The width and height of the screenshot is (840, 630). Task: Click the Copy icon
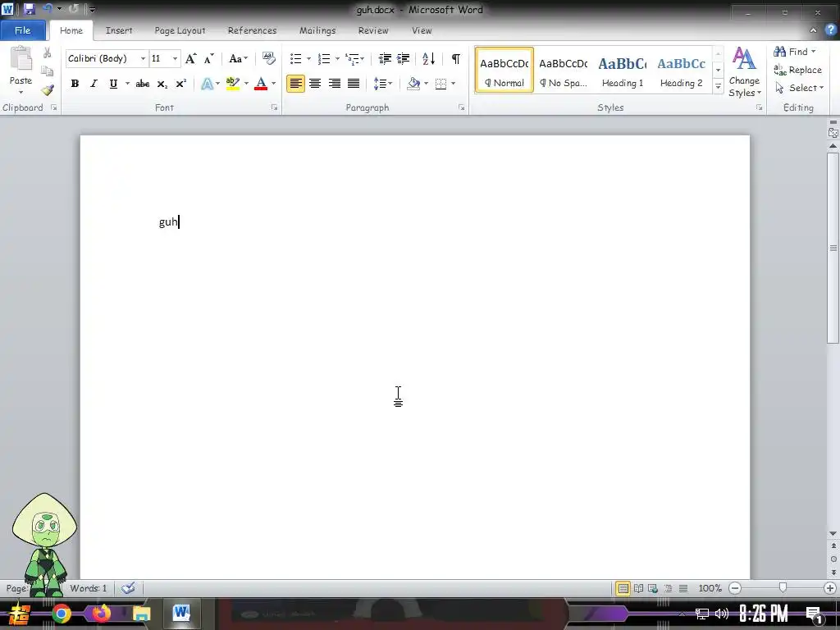[47, 71]
